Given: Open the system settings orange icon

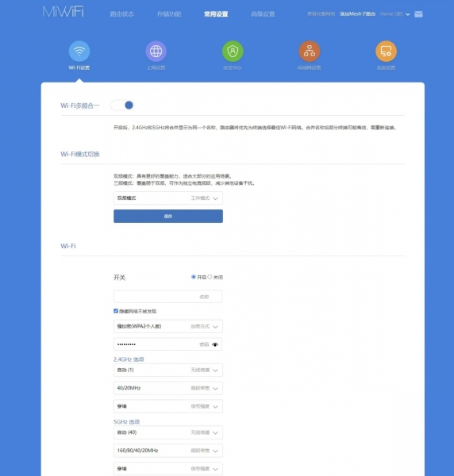Looking at the screenshot, I should pyautogui.click(x=386, y=51).
